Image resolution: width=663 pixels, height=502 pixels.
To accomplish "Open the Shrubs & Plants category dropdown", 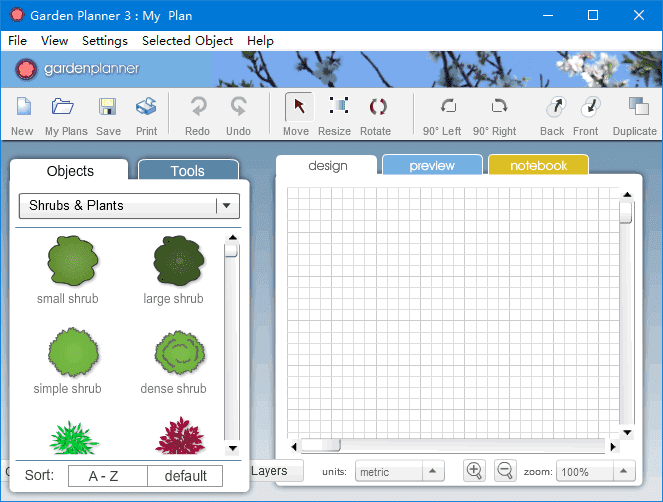I will (x=129, y=206).
